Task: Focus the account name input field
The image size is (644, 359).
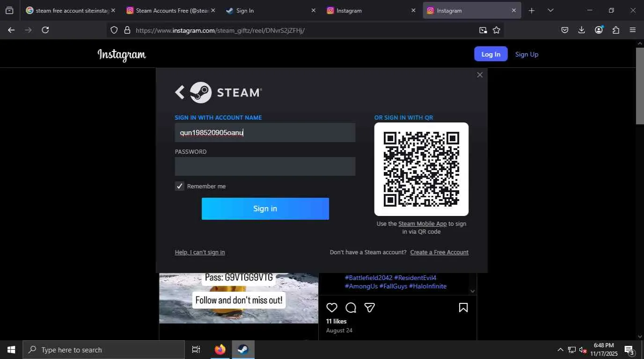Action: [265, 133]
